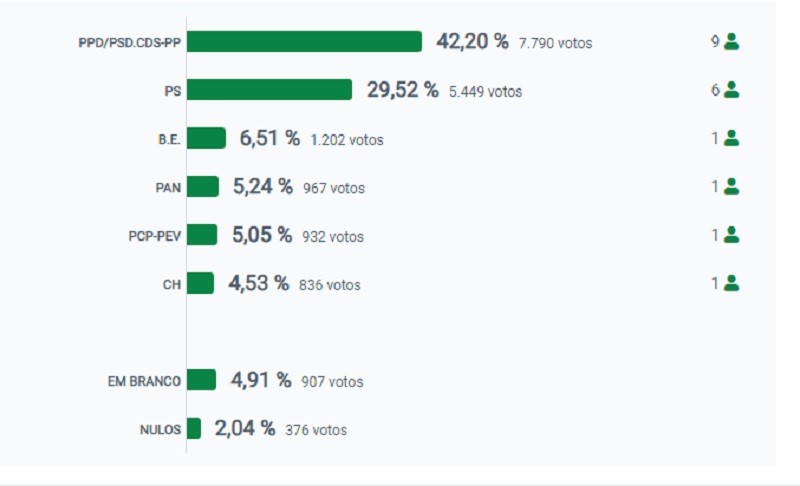Click the EM BRANCO label
The image size is (800, 486).
(x=144, y=381)
